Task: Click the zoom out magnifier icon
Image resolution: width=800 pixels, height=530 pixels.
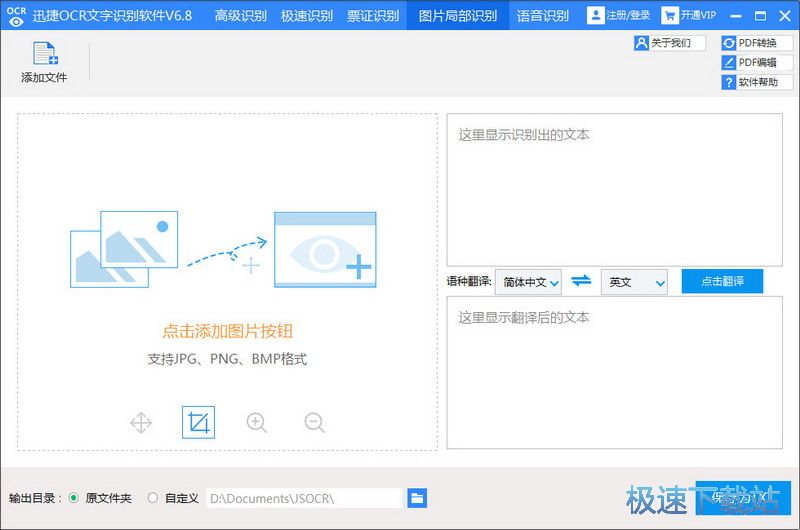Action: pos(315,423)
